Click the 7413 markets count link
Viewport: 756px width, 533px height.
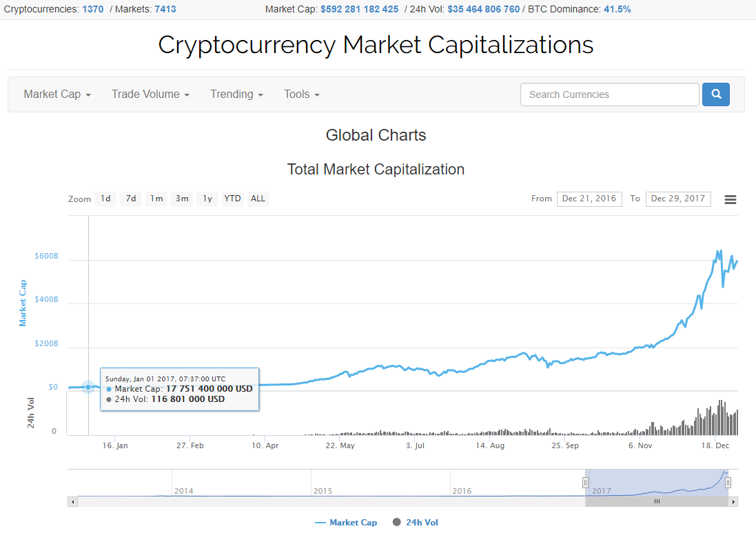coord(165,9)
